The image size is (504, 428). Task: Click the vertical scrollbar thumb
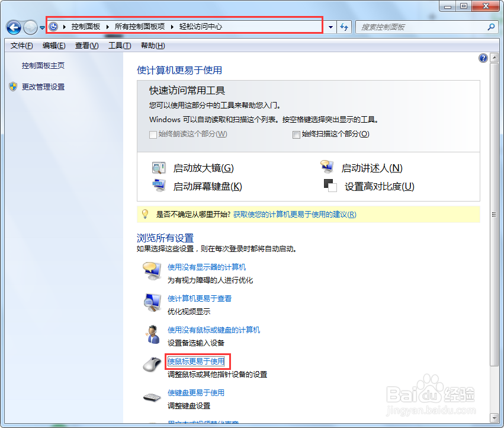[495, 215]
